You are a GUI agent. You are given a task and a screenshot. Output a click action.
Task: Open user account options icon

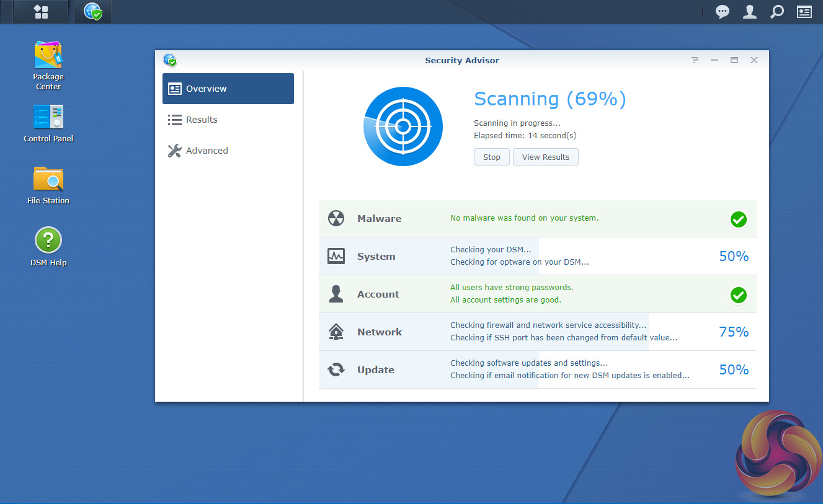pyautogui.click(x=750, y=12)
